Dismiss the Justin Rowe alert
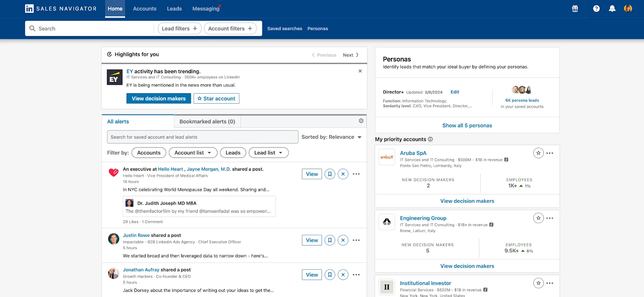 tap(343, 240)
